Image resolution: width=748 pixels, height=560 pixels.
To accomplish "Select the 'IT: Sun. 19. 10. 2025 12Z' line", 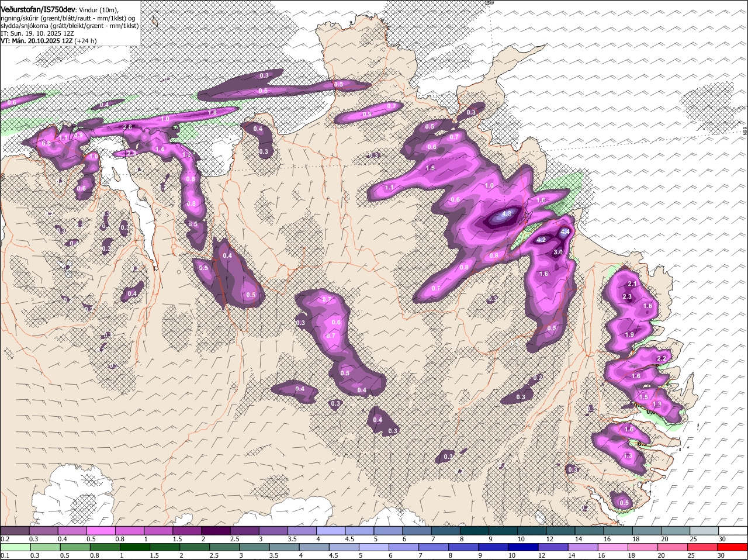I will point(37,33).
